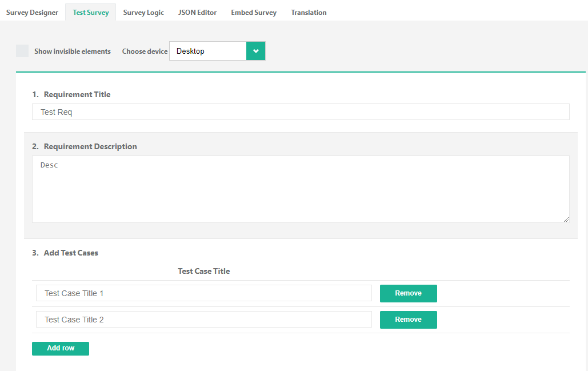The width and height of the screenshot is (588, 371).
Task: Click the Show invisible elements label text
Action: pyautogui.click(x=73, y=51)
